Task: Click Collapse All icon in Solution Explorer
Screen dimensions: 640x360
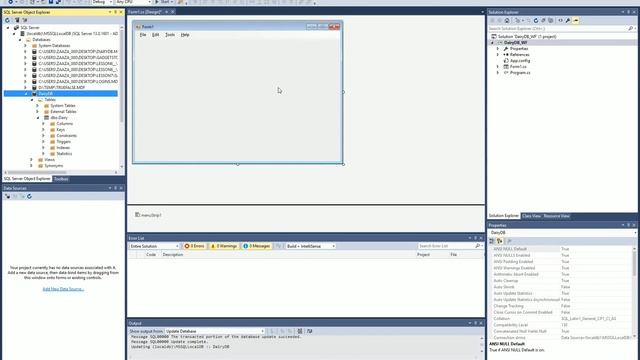Action: point(543,20)
